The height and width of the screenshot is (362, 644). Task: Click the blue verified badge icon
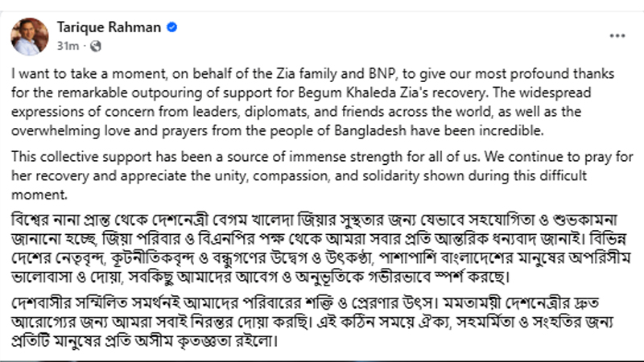tap(172, 27)
